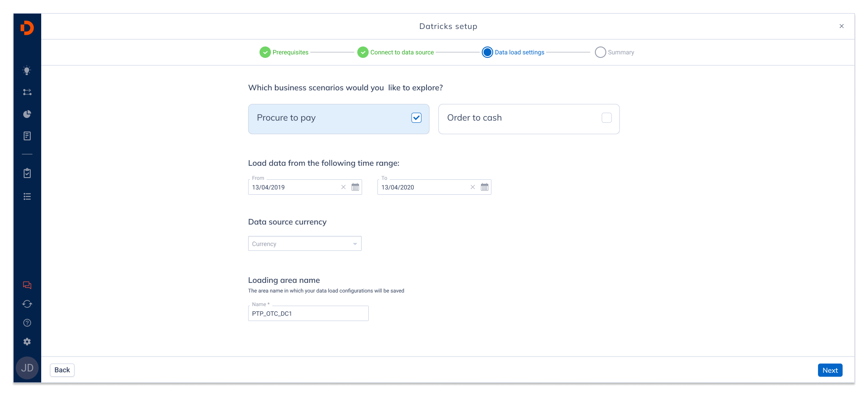Open the JD user avatar
Viewport: 868px width, 396px height.
click(x=27, y=368)
